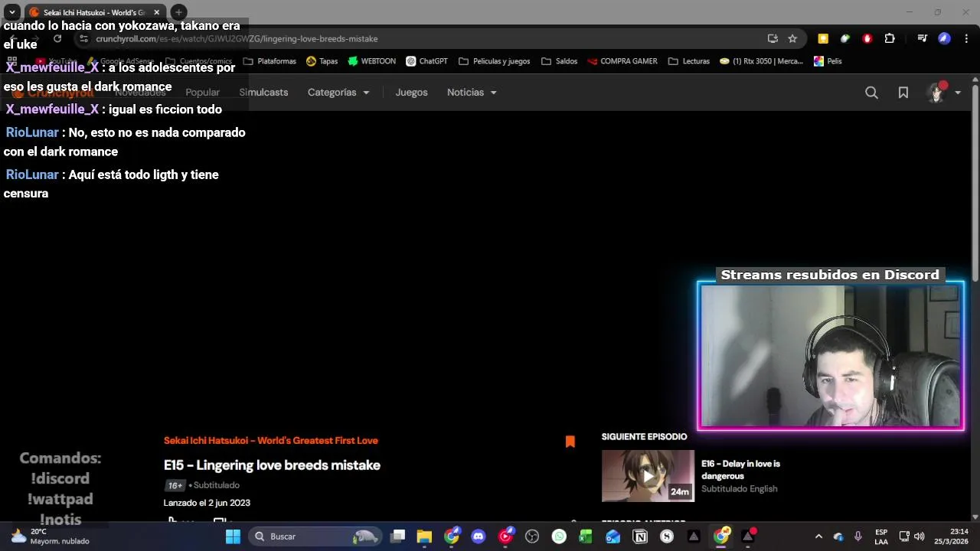Click the Windows Start button
The width and height of the screenshot is (980, 551).
point(233,536)
